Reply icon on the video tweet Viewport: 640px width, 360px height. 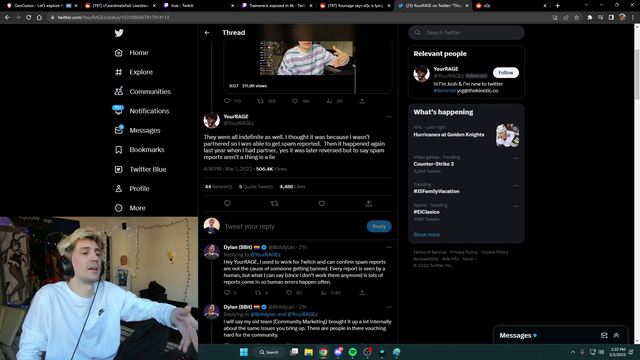(227, 101)
